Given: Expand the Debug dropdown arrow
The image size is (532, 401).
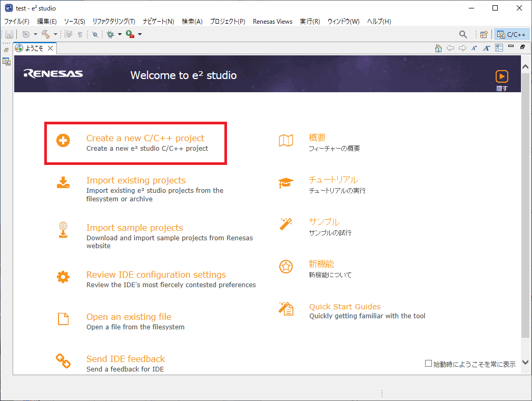Looking at the screenshot, I should [120, 34].
